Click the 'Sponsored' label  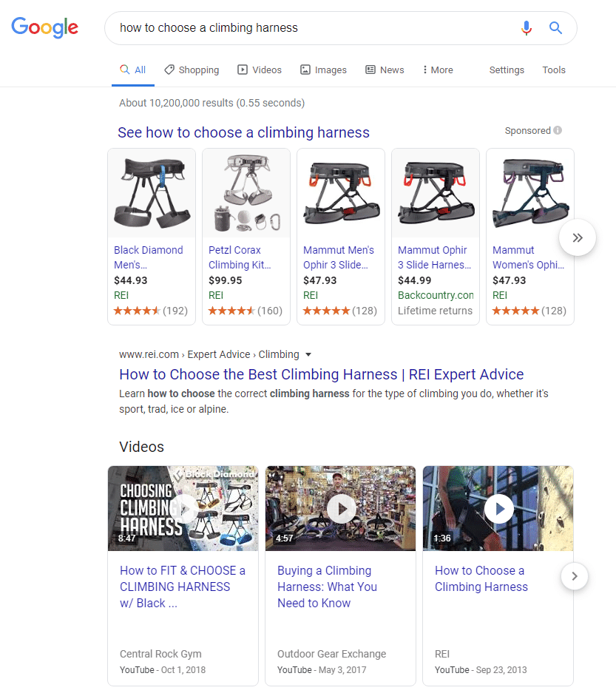528,130
